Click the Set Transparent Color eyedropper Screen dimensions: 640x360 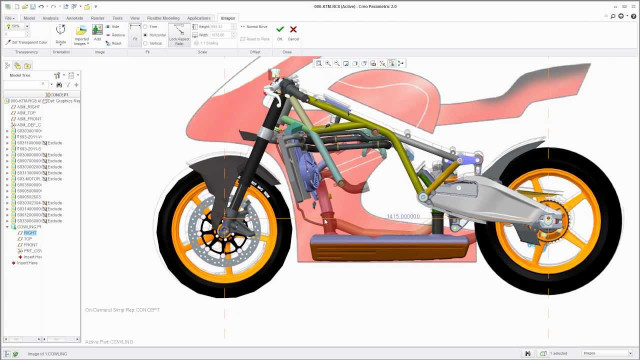coord(27,42)
